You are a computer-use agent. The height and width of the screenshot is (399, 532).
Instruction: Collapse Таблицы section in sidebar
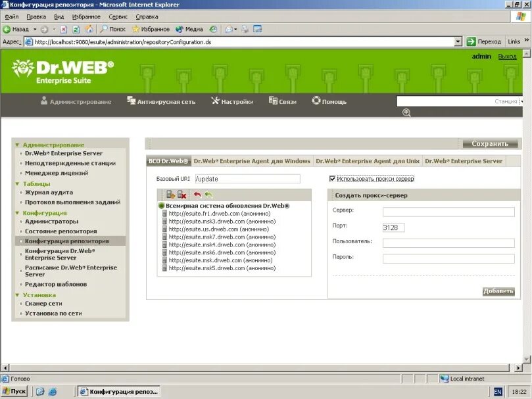coord(17,184)
